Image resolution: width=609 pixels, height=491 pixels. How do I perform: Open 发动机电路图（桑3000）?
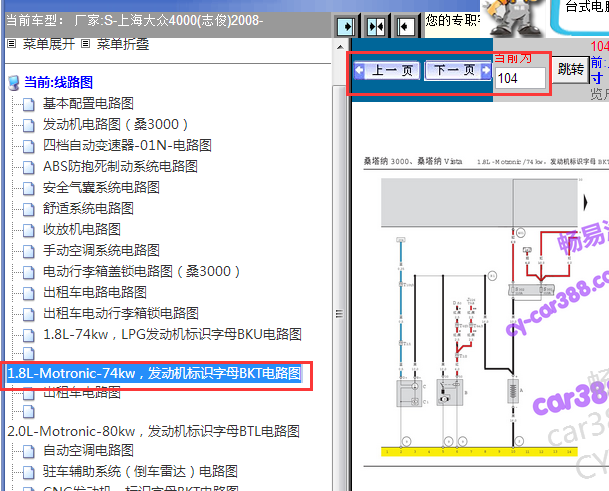point(115,124)
